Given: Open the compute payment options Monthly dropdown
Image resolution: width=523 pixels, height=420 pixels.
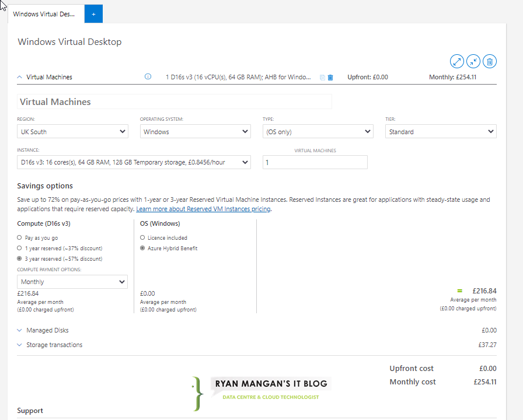Looking at the screenshot, I should (72, 282).
